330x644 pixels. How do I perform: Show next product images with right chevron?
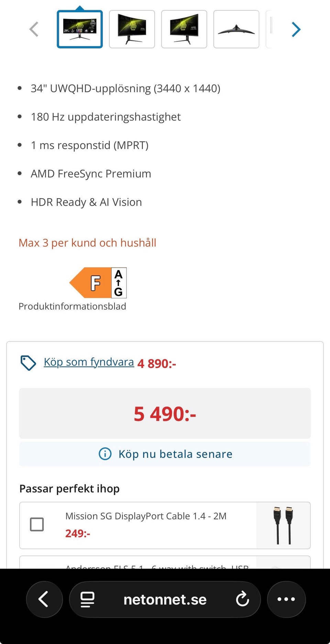296,29
